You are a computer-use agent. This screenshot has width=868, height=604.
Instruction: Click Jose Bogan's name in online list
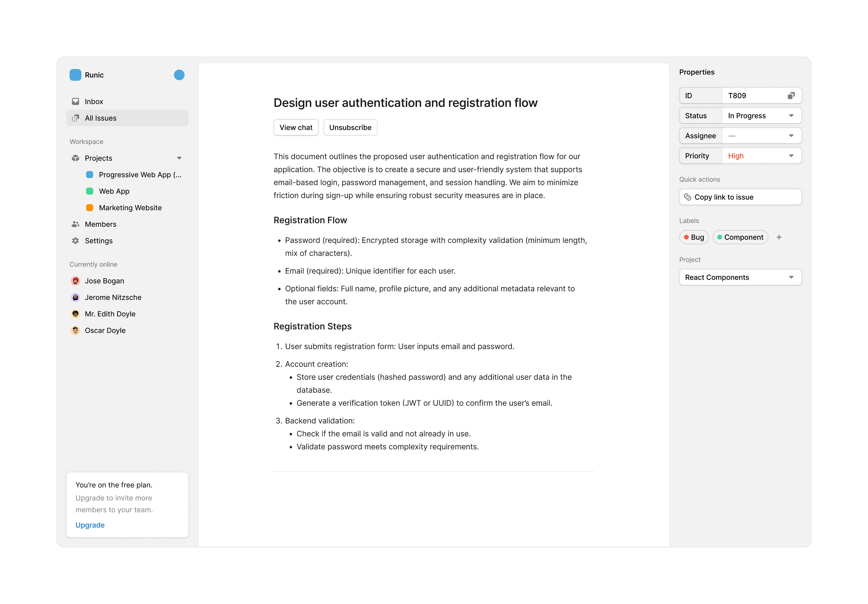coord(104,281)
